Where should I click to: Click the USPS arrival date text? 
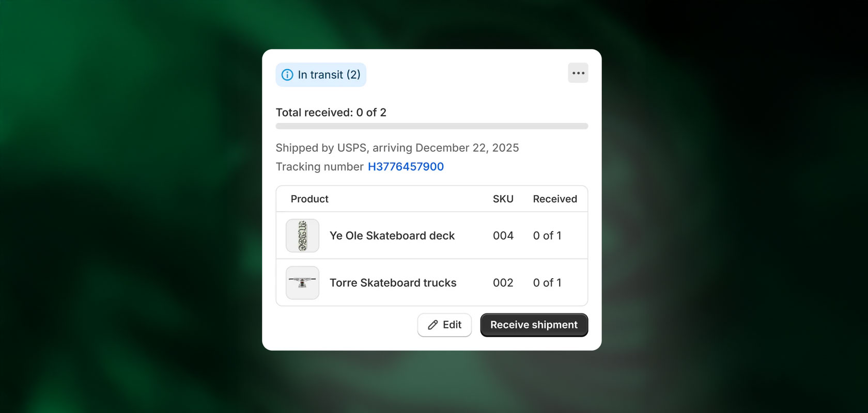click(x=397, y=148)
